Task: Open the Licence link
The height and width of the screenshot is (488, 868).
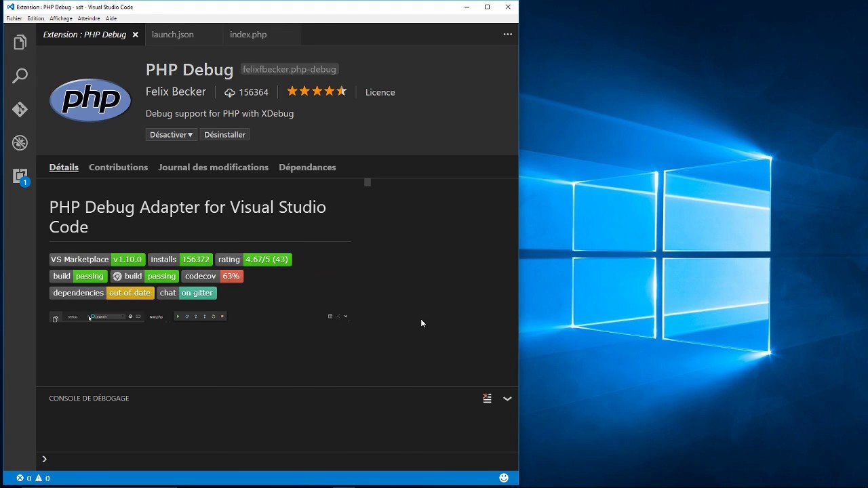Action: tap(380, 92)
